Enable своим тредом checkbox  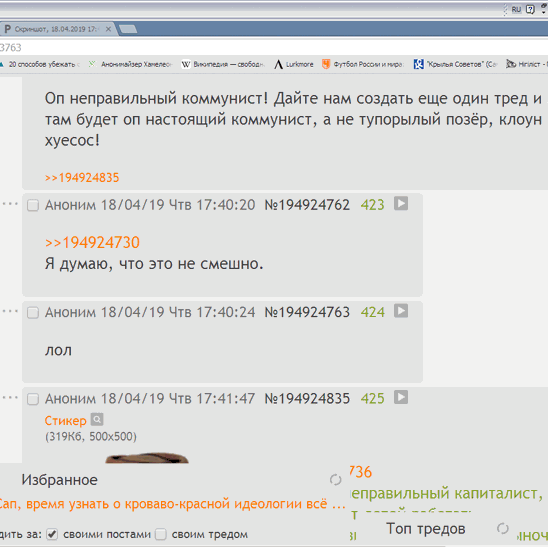coord(161,534)
